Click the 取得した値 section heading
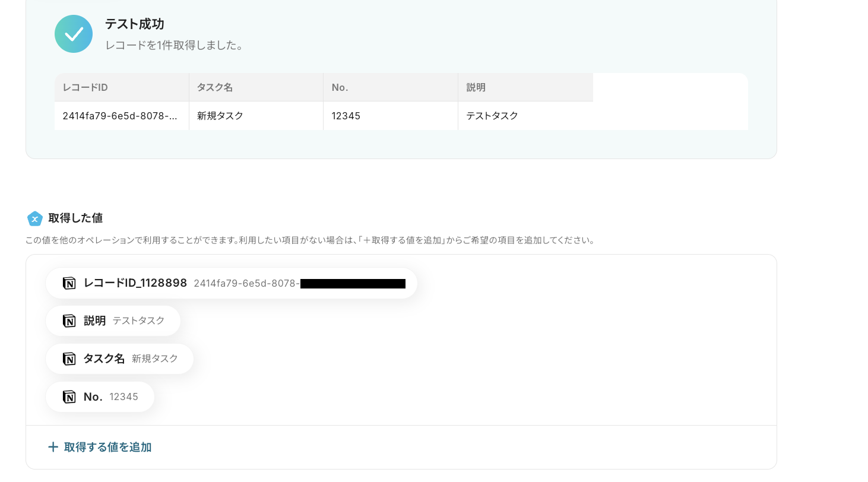 click(75, 218)
